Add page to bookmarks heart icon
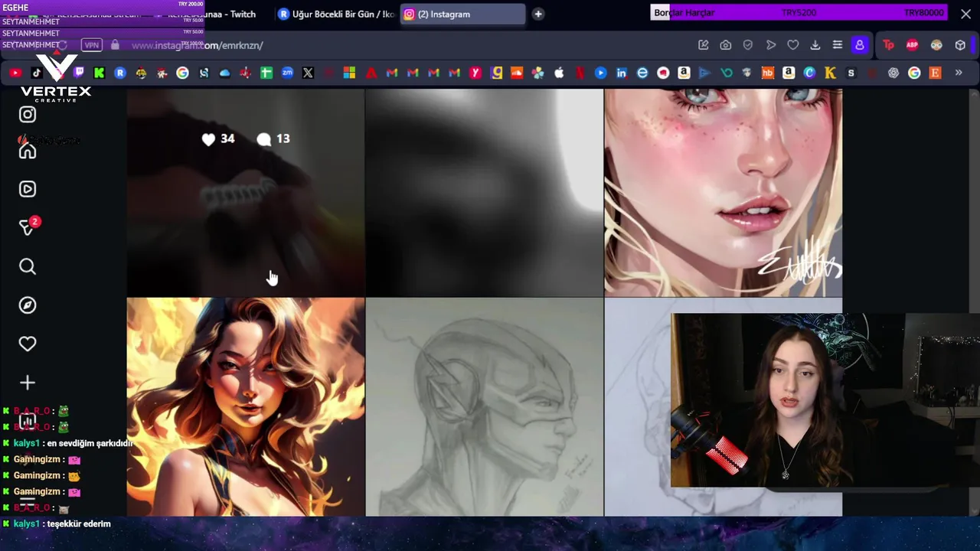Screen dimensions: 980x551 click(x=793, y=45)
